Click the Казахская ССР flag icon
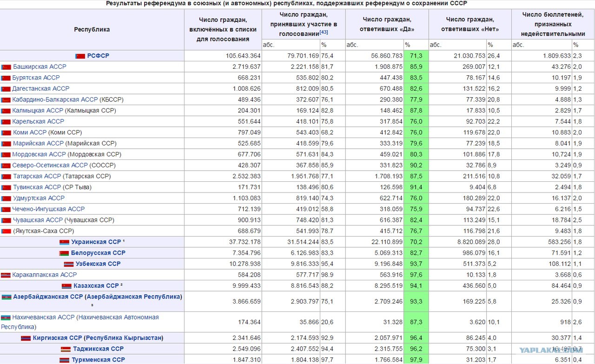Image resolution: width=595 pixels, height=364 pixels. 66,286
